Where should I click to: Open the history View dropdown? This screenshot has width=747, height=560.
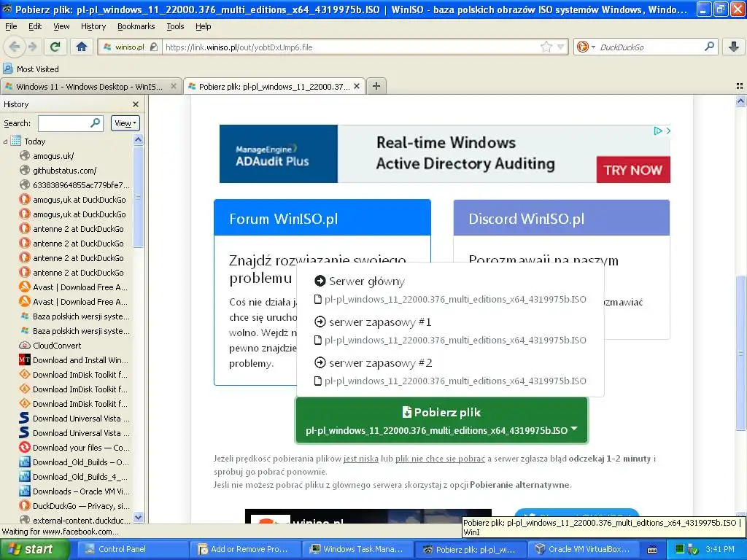pos(125,123)
